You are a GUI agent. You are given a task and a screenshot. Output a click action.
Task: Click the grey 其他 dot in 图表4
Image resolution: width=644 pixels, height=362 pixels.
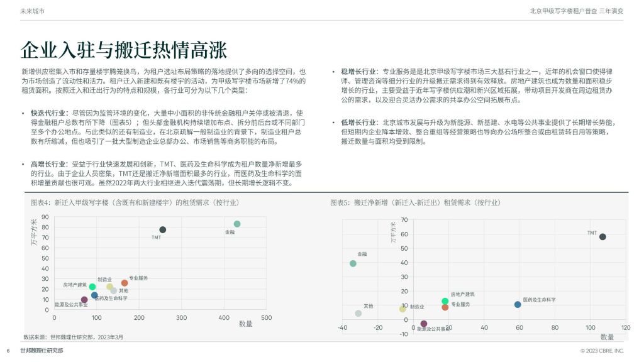coord(114,290)
